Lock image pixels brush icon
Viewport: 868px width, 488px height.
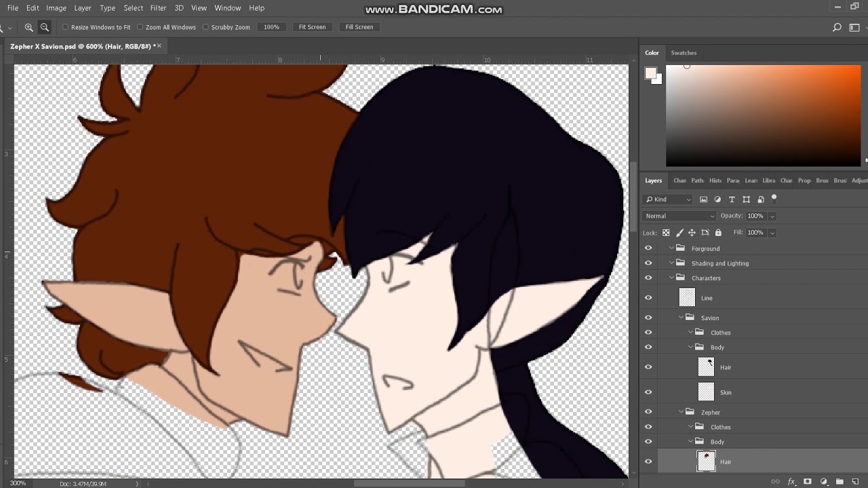click(679, 232)
